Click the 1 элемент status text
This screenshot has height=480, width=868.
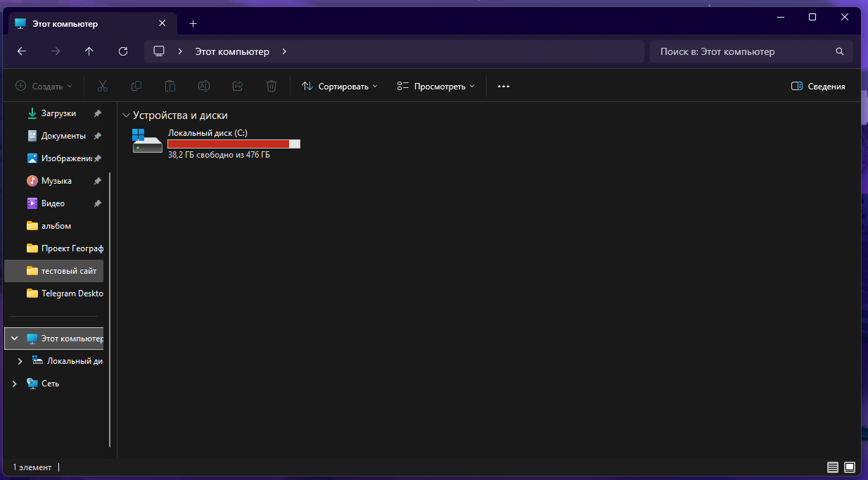[32, 467]
